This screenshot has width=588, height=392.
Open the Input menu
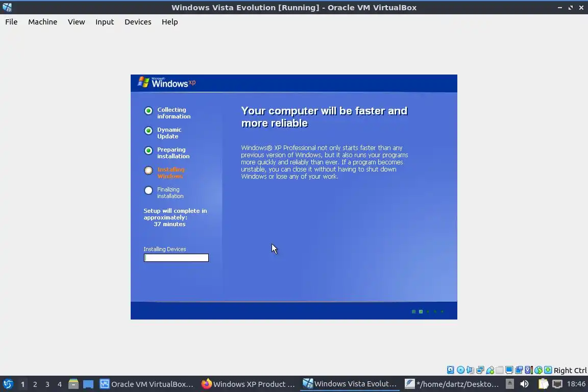[x=105, y=22]
